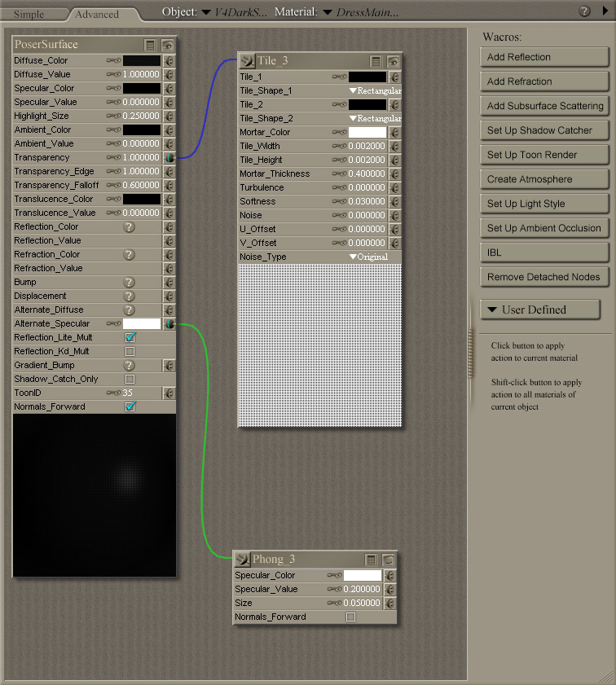Click Set Up Toon Render button
The width and height of the screenshot is (616, 685).
544,155
